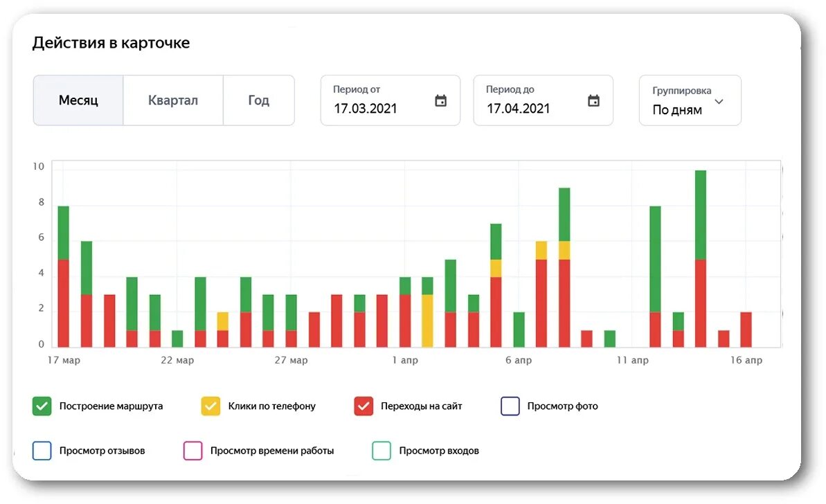
Task: Click the tallest bar reaching 10
Action: click(x=701, y=259)
